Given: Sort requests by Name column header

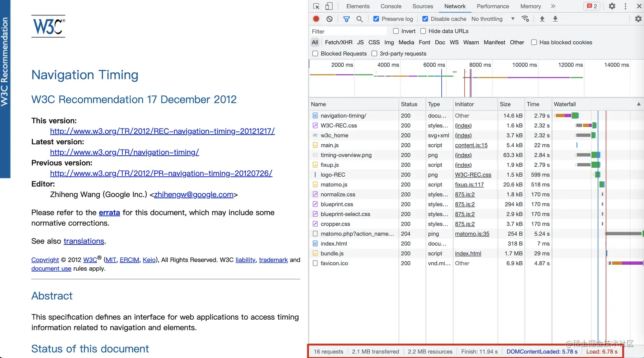Looking at the screenshot, I should point(354,104).
